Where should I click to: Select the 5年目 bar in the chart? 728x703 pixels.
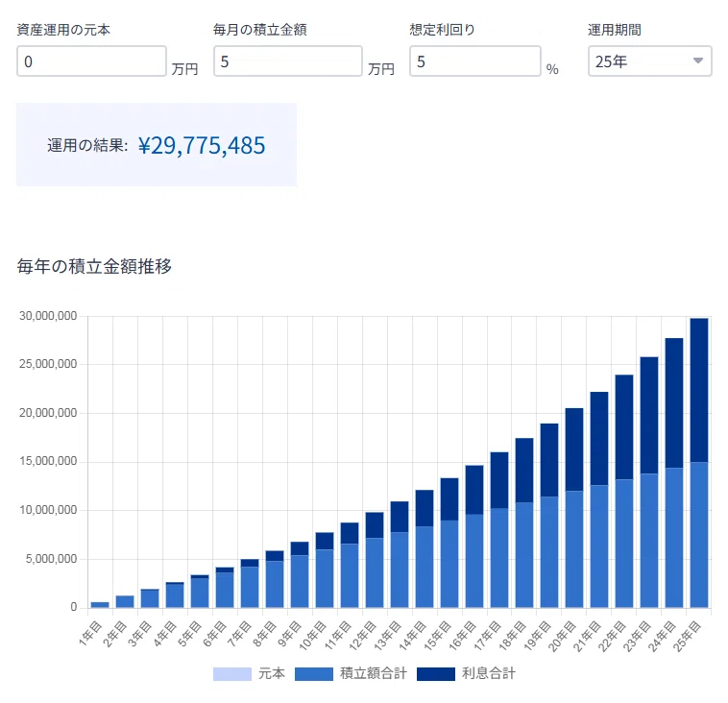(x=200, y=592)
